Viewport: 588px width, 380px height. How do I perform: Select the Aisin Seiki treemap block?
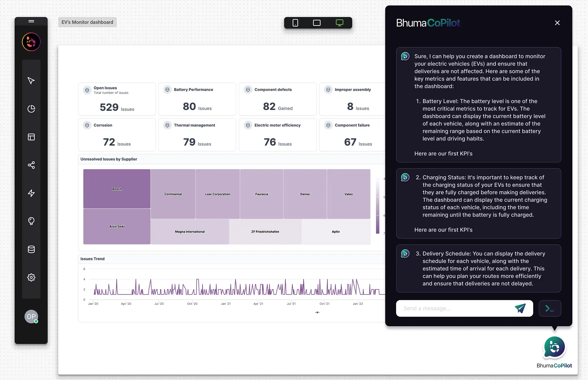point(117,227)
